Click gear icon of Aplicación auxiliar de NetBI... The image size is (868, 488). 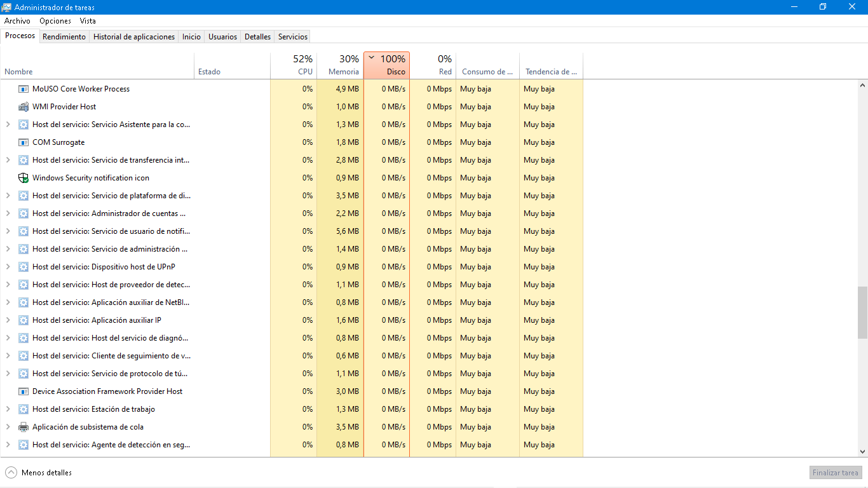[24, 302]
